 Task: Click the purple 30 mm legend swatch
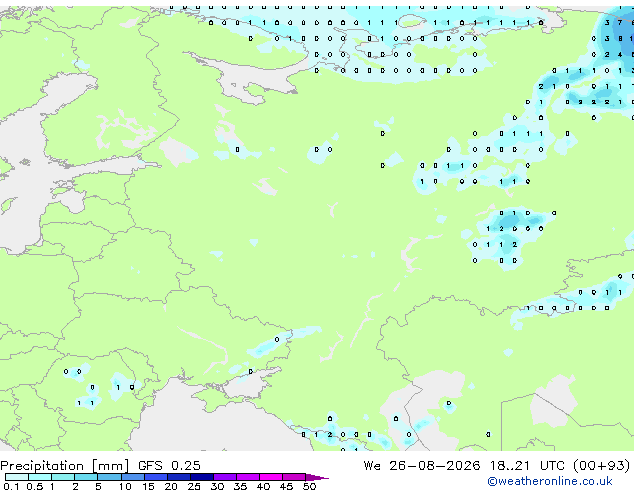click(225, 477)
